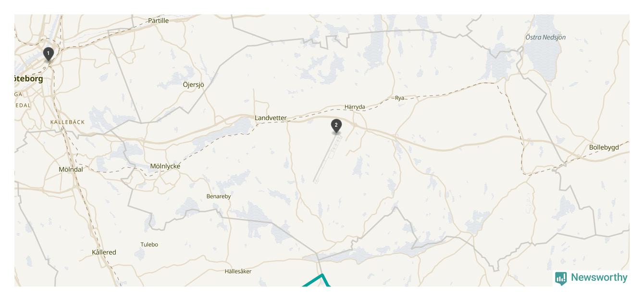This screenshot has width=644, height=301.
Task: Click the Östra Nedsjön lake label
Action: pos(545,37)
